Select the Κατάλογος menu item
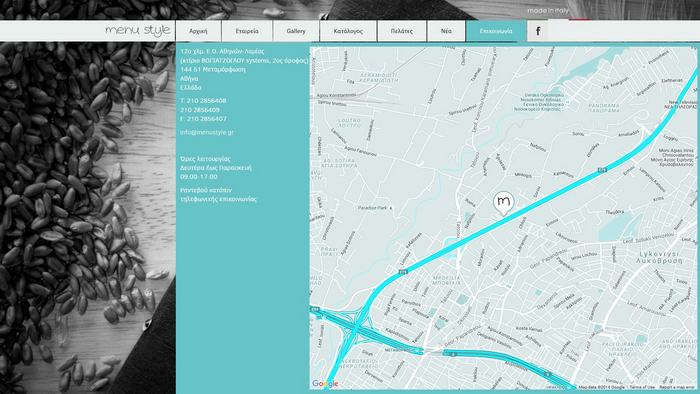700x394 pixels. tap(348, 31)
